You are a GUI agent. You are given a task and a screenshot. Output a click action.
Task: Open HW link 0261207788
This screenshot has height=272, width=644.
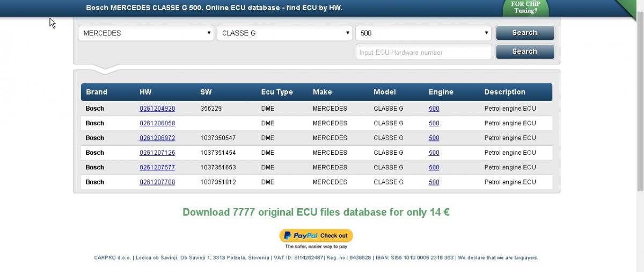click(x=157, y=182)
